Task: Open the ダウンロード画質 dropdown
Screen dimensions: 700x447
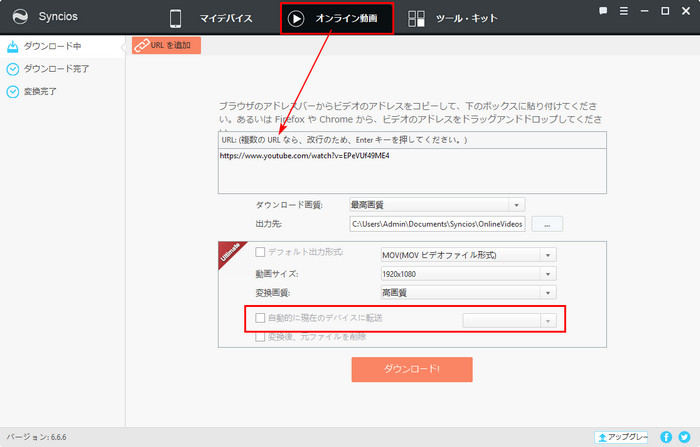Action: [x=437, y=205]
